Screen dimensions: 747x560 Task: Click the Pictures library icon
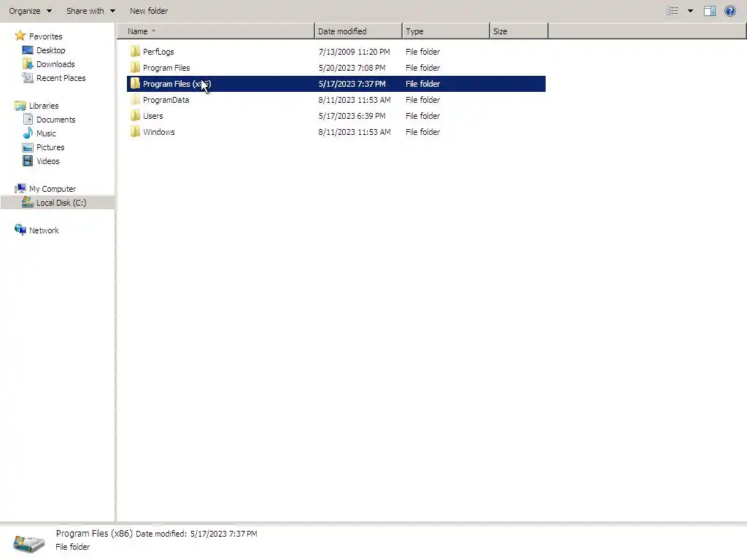coord(28,147)
